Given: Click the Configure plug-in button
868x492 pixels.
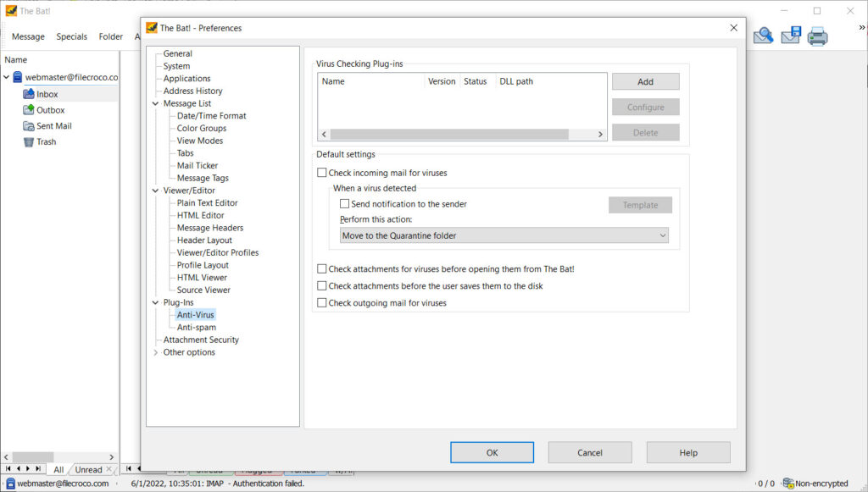Looking at the screenshot, I should (645, 108).
